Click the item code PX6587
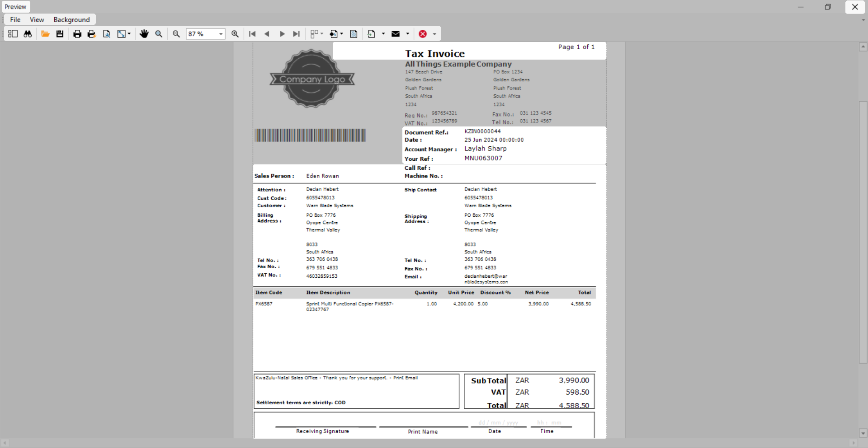The height and width of the screenshot is (448, 868). (264, 304)
